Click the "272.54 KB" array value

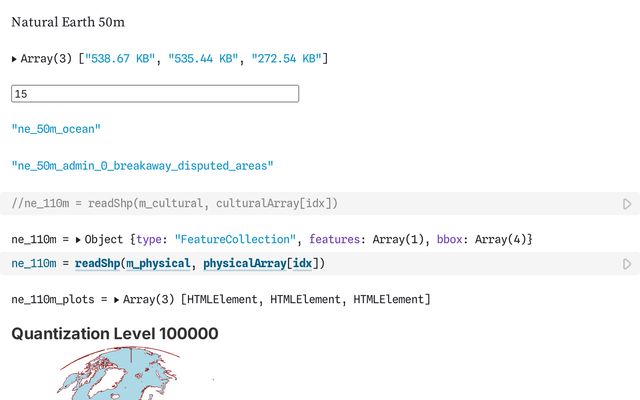click(x=286, y=60)
